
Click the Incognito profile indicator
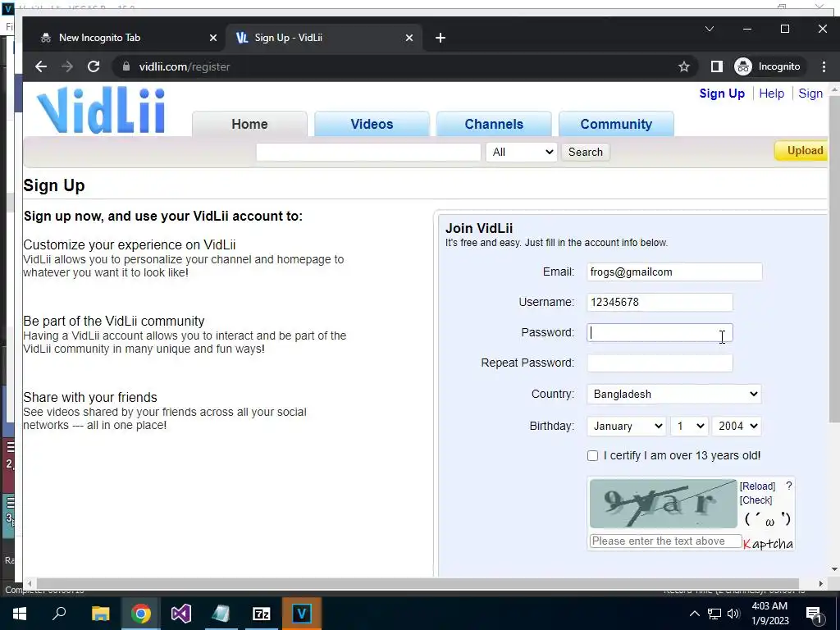point(767,66)
